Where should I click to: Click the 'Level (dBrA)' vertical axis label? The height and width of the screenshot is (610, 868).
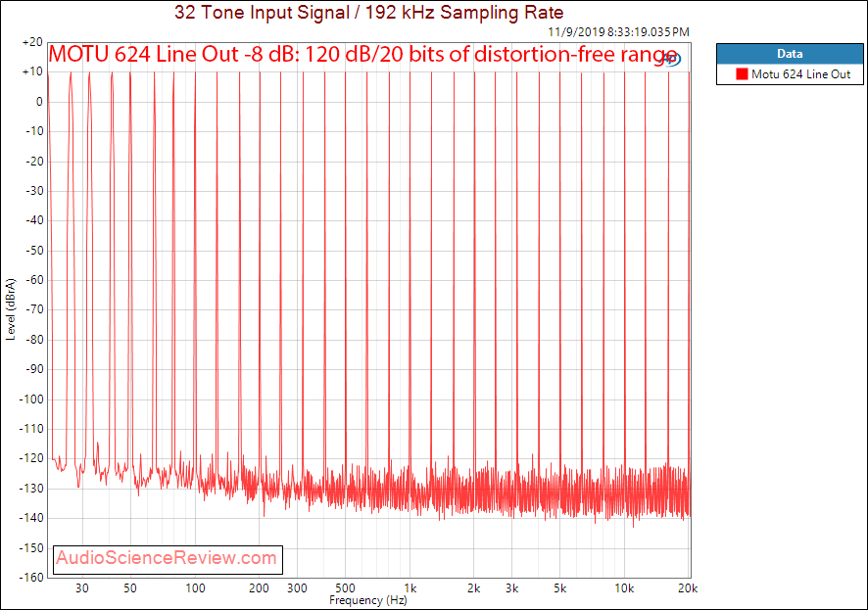point(11,309)
